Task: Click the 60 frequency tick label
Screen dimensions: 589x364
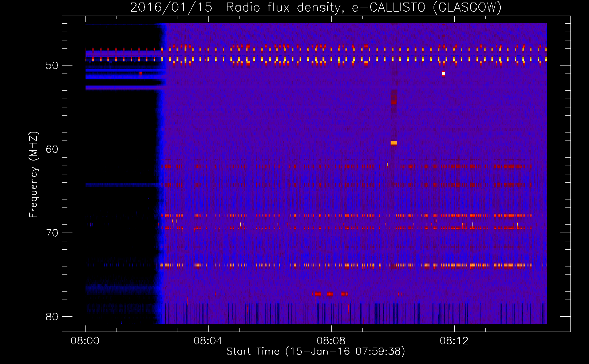Action: [52, 149]
